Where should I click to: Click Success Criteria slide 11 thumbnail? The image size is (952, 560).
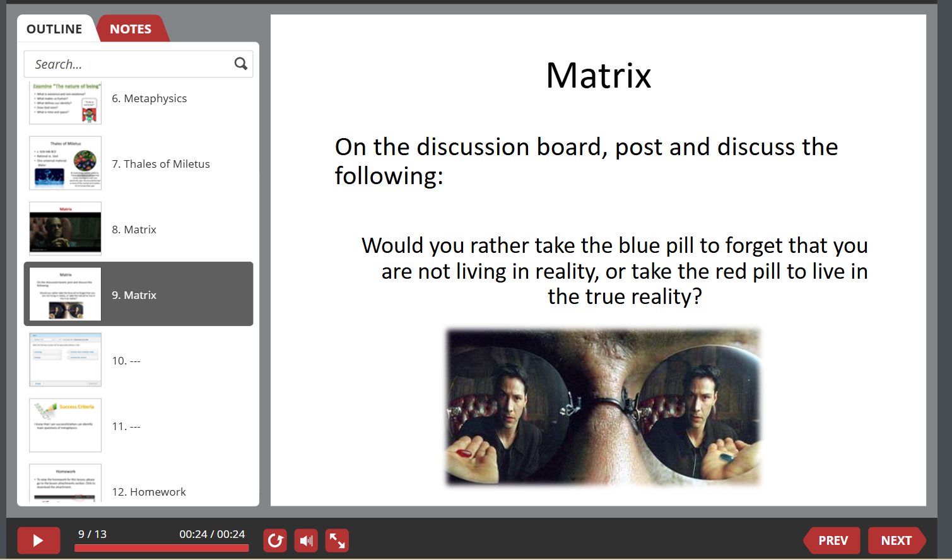65,426
